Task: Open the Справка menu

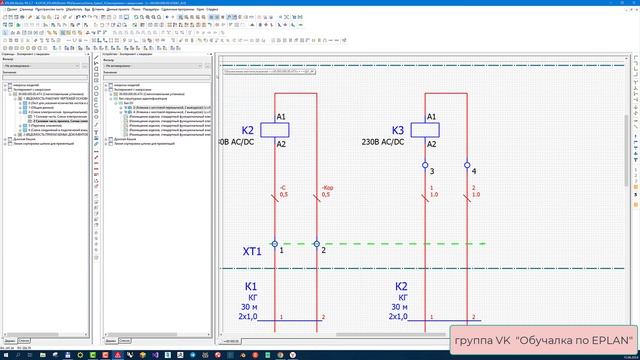Action: click(x=212, y=9)
